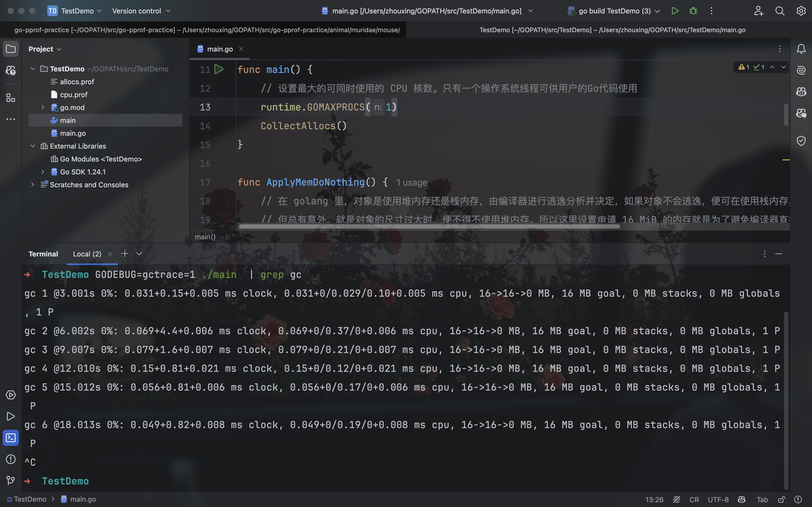This screenshot has height=507, width=812.
Task: Click the Run gutter icon beside func main
Action: coord(219,69)
